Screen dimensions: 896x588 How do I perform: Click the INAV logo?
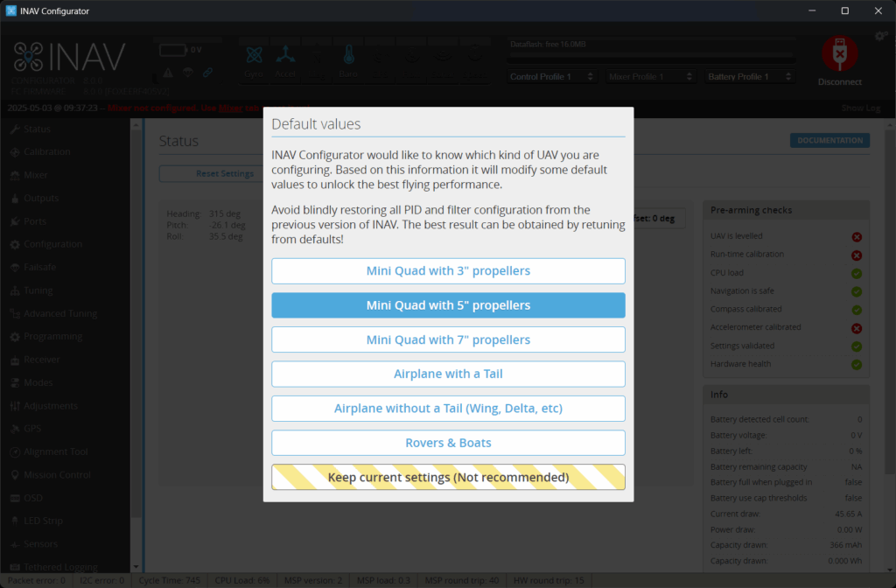tap(69, 57)
